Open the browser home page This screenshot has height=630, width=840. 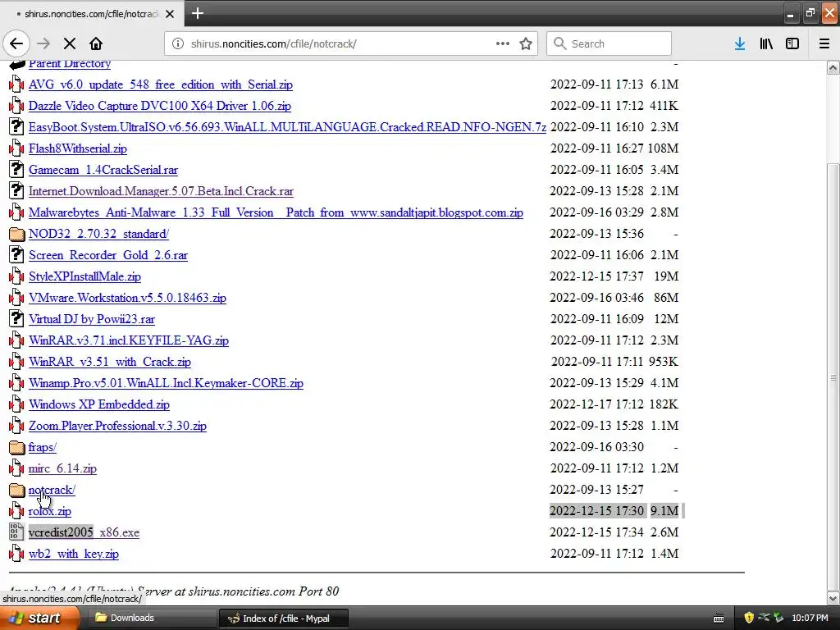click(96, 43)
